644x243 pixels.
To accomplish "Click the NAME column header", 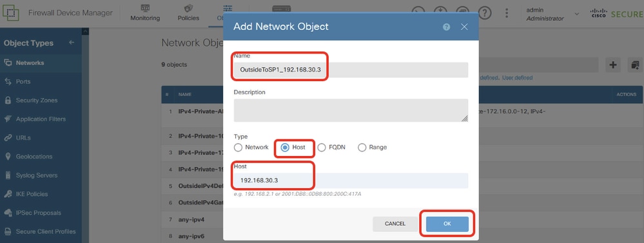I will pos(185,94).
